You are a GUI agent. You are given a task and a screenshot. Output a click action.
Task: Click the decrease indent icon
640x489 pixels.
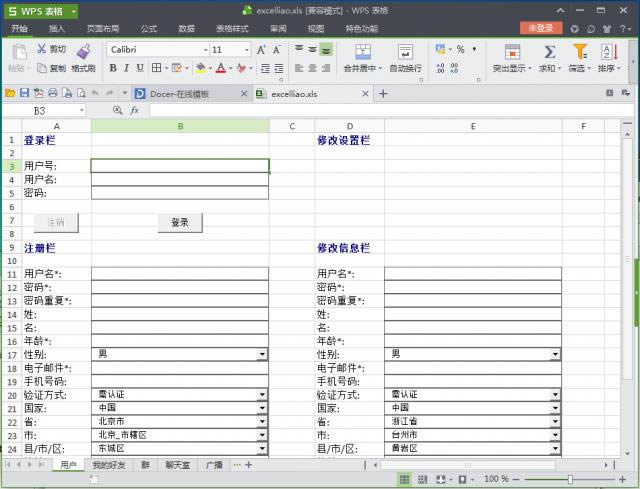265,68
